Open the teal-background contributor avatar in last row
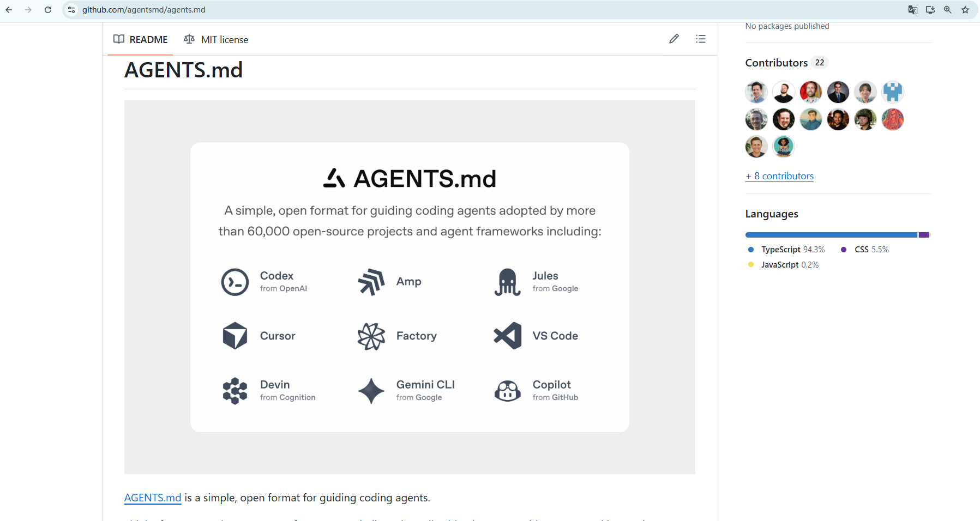Viewport: 980px width, 521px height. click(x=784, y=147)
